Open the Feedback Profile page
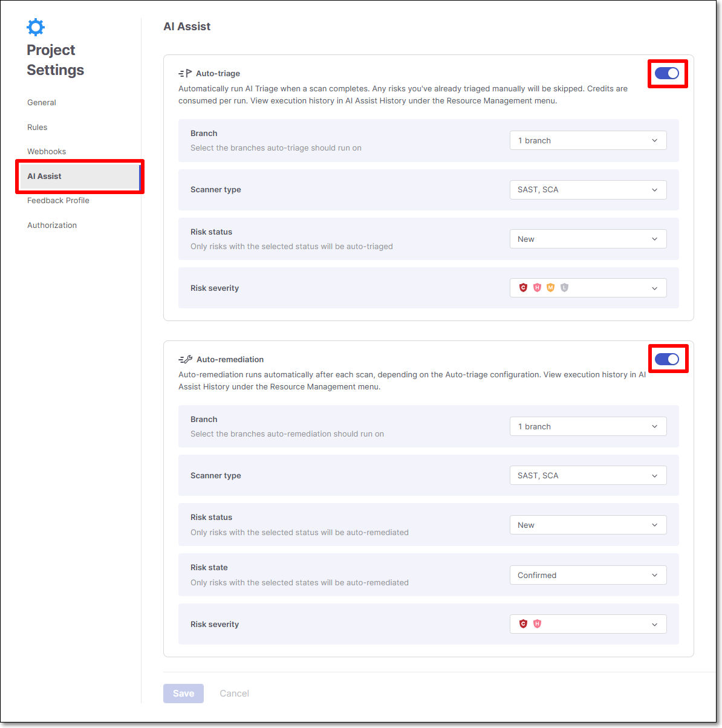Screen dimensions: 722x728 pos(58,201)
